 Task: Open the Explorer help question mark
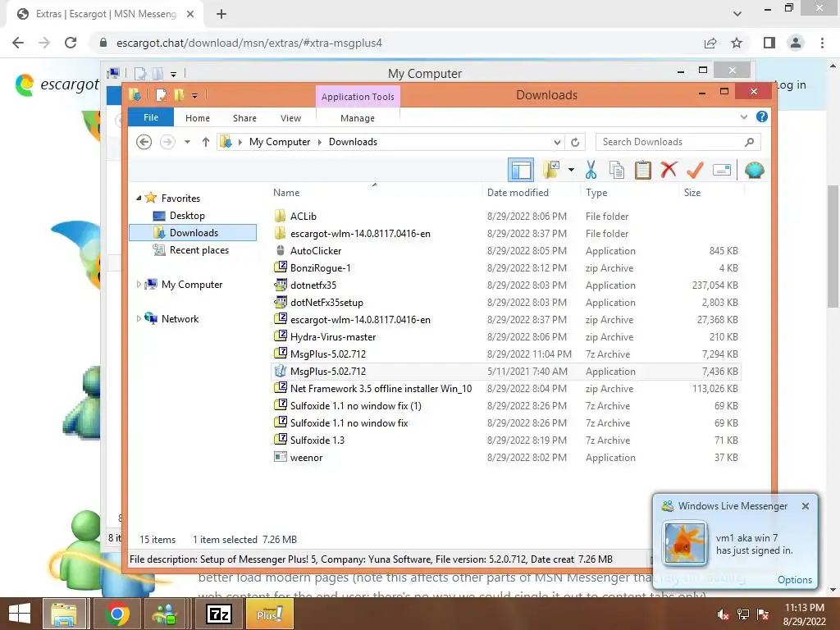(x=761, y=116)
